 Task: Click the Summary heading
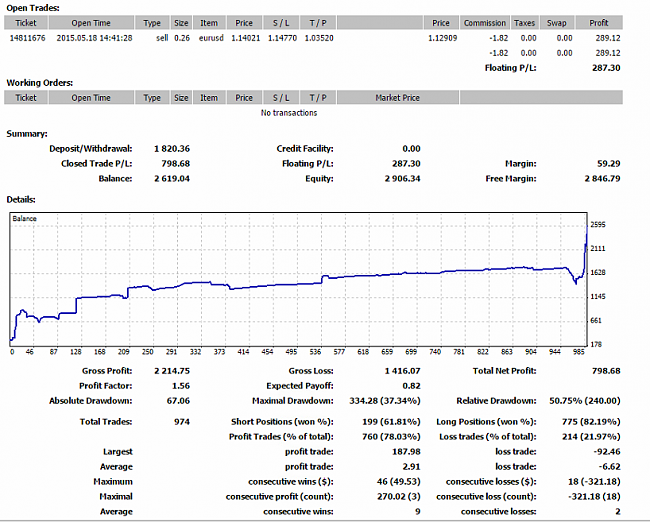pos(27,134)
